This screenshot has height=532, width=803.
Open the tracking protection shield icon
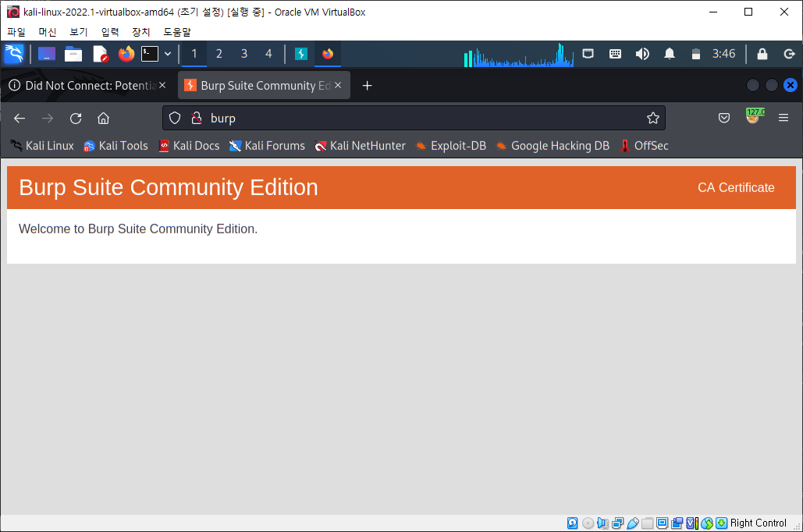[x=175, y=119]
